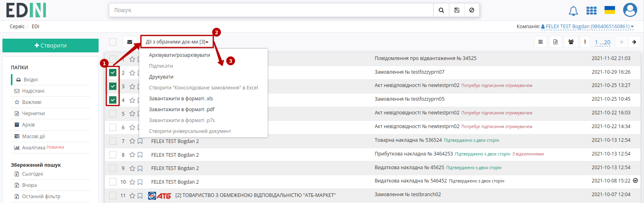
Task: Open the user profile avatar
Action: (x=630, y=10)
